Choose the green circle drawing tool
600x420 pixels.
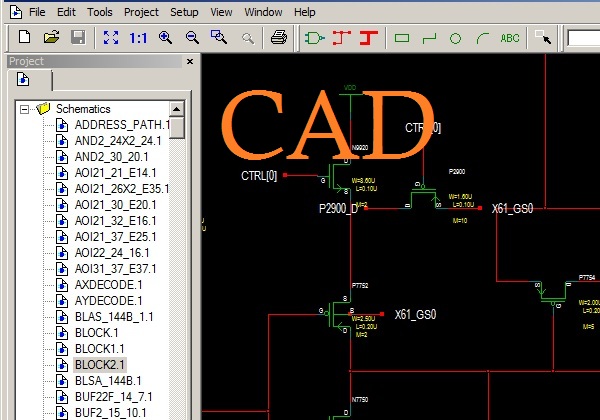tap(455, 38)
